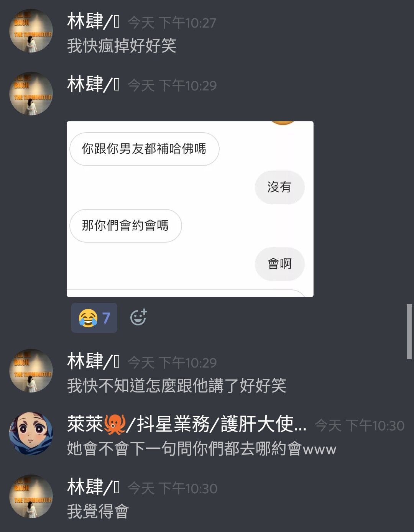Toggle the 😂 reaction with count 7
414x532 pixels.
94,318
